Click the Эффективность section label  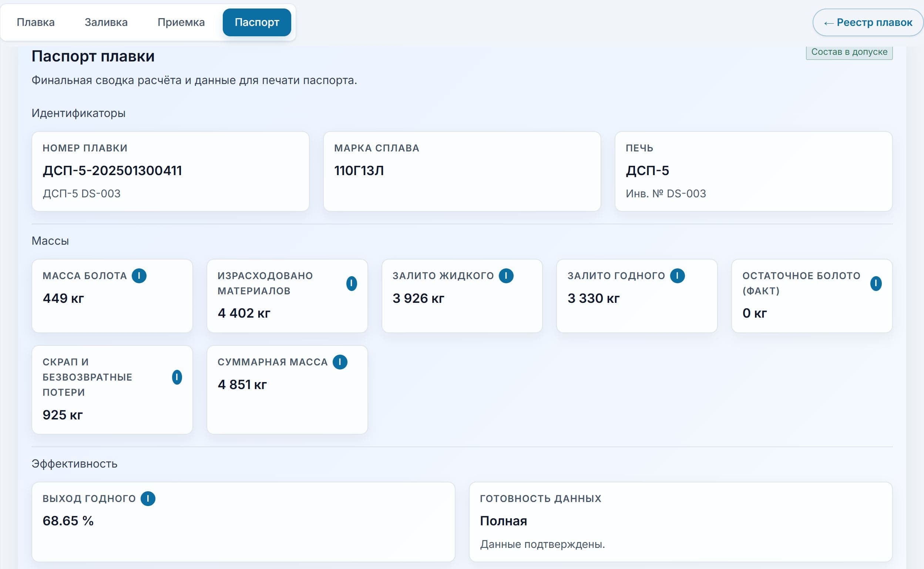[74, 463]
